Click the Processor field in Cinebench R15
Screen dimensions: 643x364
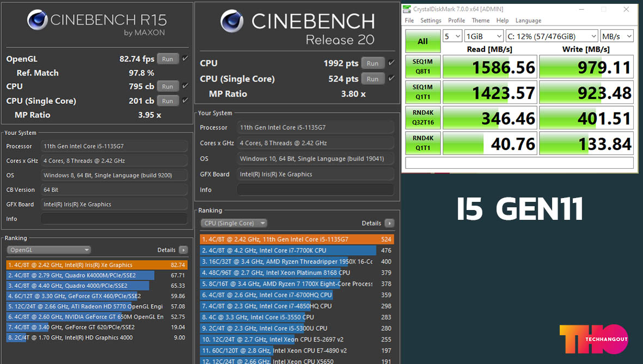point(114,146)
